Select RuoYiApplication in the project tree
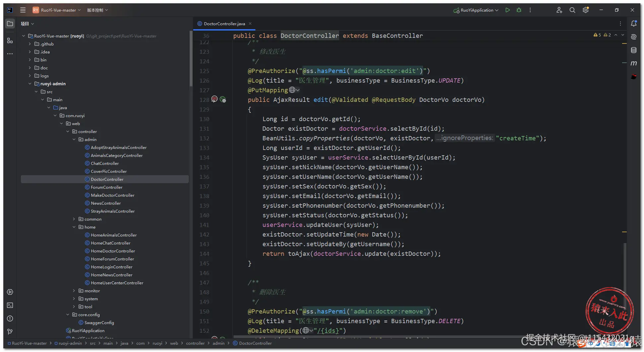The image size is (644, 352). (88, 330)
